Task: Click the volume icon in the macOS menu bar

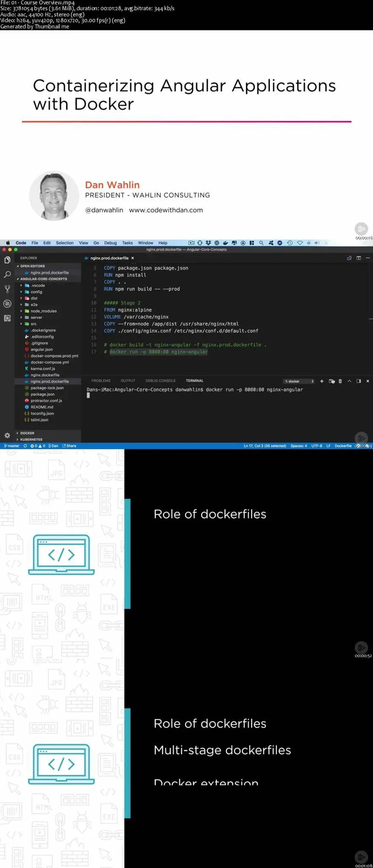Action: 317,243
